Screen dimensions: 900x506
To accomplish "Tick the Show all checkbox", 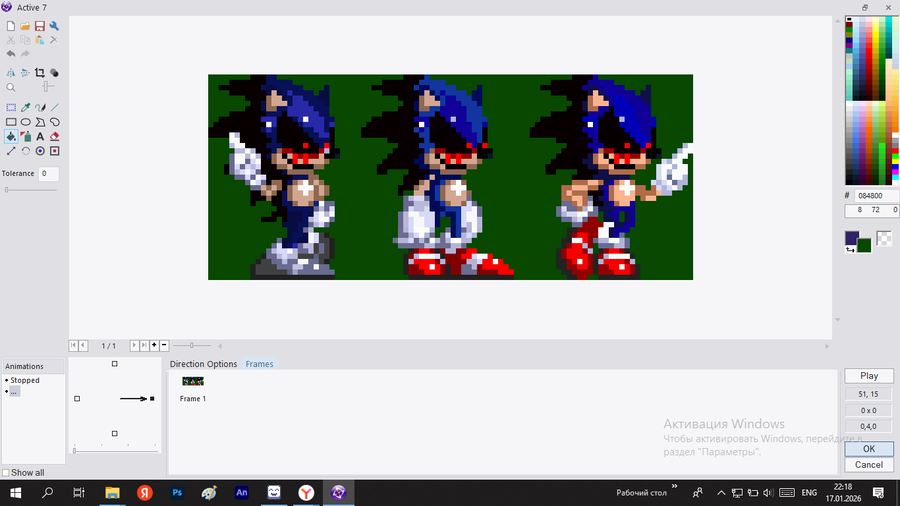I will pos(6,473).
